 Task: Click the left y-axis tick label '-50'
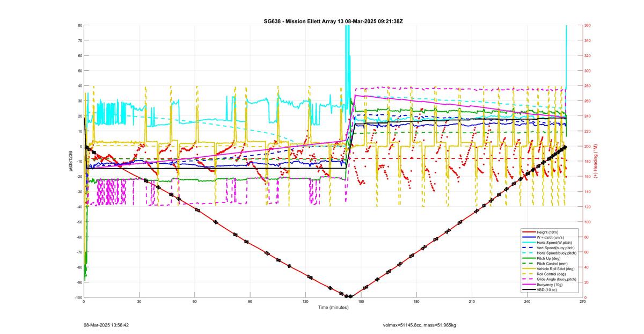[x=79, y=222]
